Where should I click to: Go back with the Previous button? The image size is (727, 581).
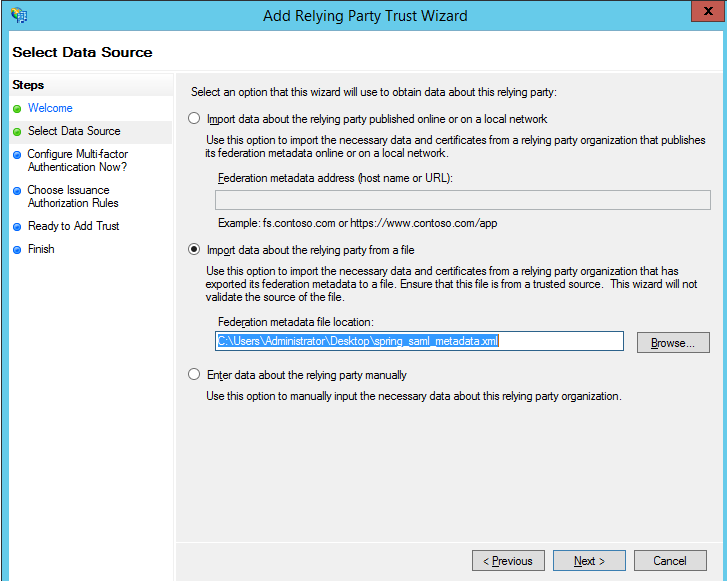coord(508,561)
